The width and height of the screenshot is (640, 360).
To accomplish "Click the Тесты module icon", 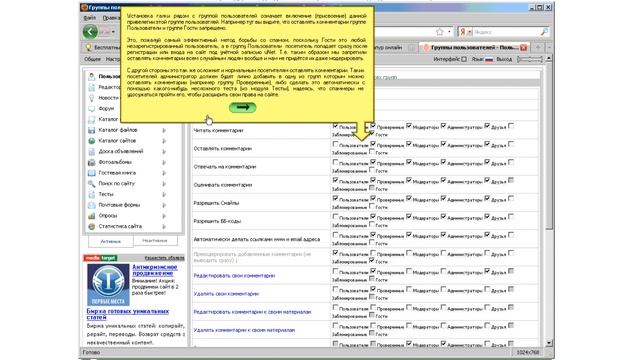I will click(91, 194).
